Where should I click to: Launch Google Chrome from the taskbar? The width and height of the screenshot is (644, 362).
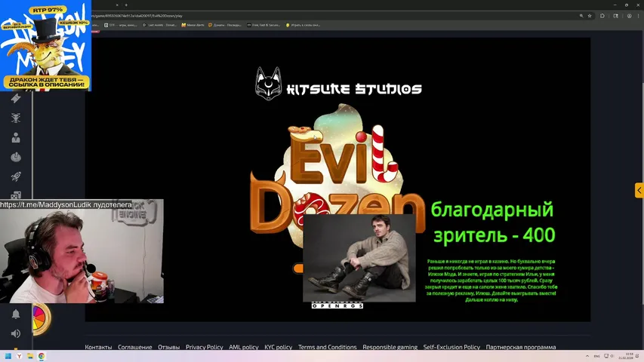click(x=42, y=356)
